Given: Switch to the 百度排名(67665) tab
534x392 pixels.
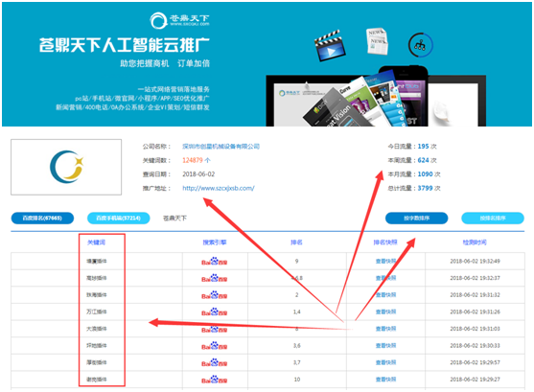Looking at the screenshot, I should 42,218.
